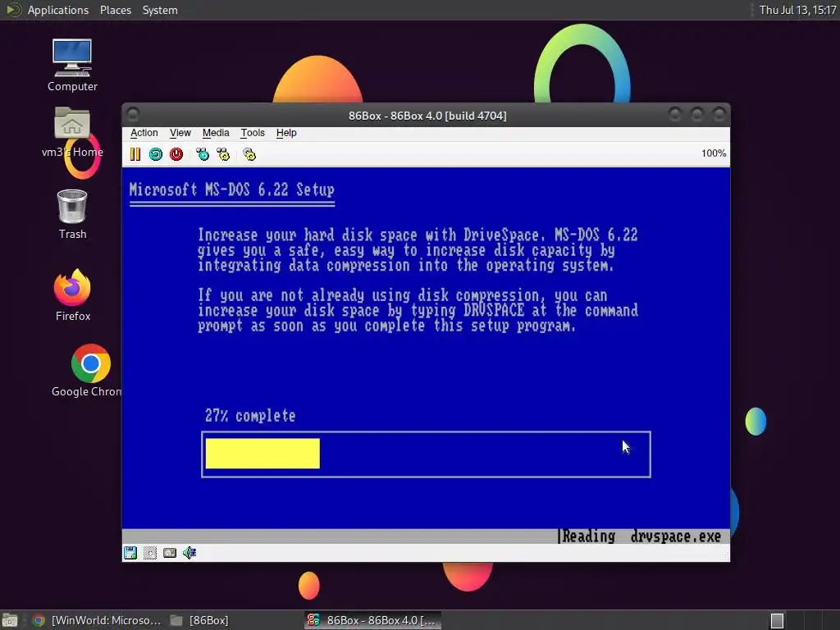The image size is (840, 630).
Task: Click the vm3's Home folder icon
Action: [72, 132]
